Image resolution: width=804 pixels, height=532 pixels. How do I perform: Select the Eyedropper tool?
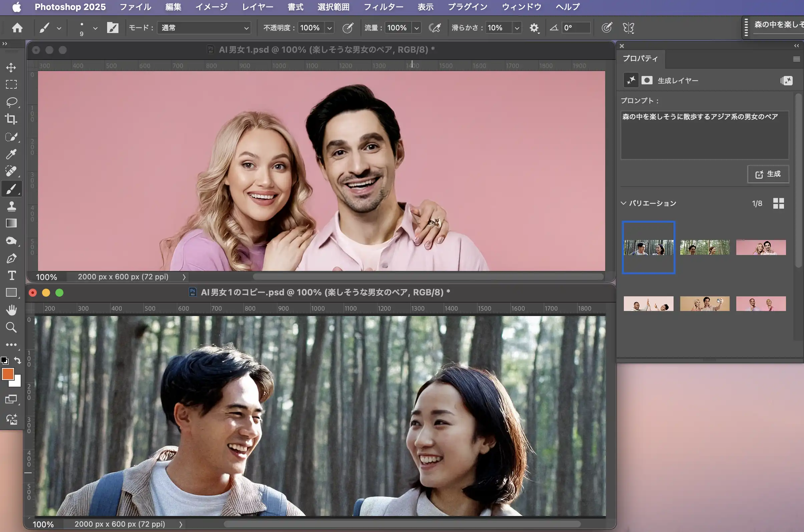pyautogui.click(x=11, y=154)
